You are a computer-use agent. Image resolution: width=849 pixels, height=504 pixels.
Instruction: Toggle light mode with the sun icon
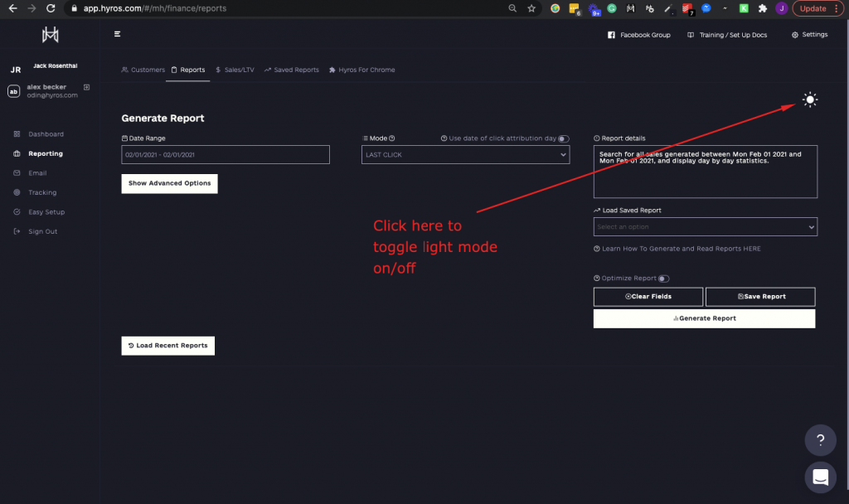click(809, 99)
